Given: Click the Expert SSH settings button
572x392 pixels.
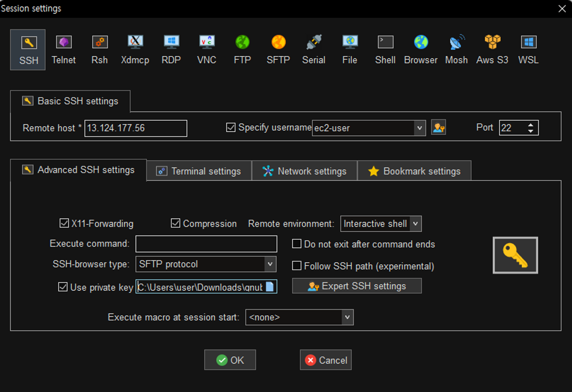Looking at the screenshot, I should [x=357, y=286].
